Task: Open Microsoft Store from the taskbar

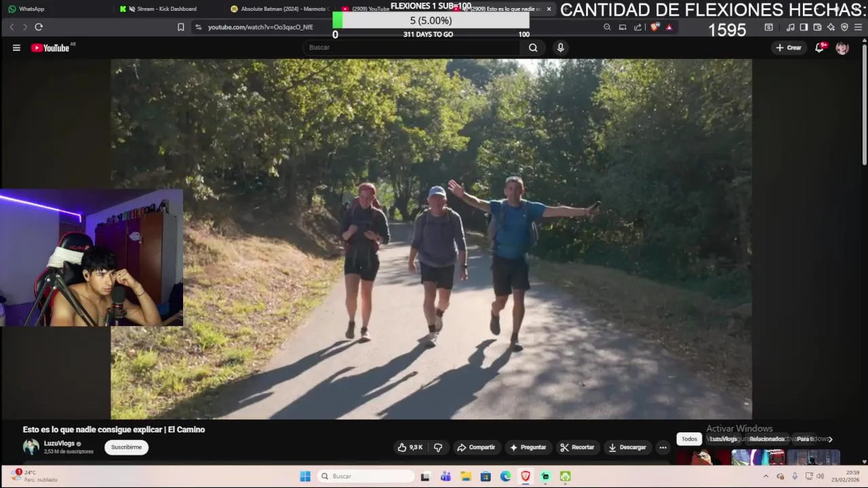Action: tap(486, 476)
